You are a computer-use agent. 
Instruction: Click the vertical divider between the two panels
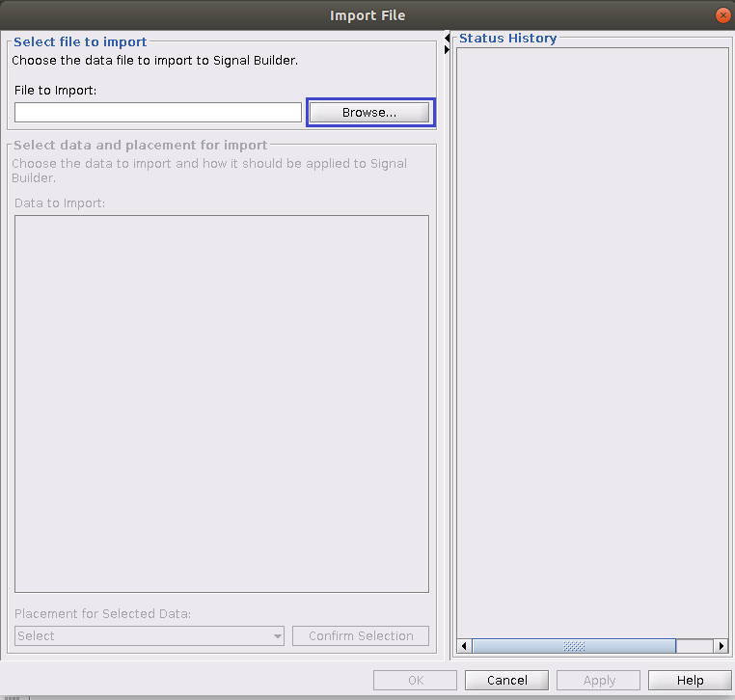(447, 347)
